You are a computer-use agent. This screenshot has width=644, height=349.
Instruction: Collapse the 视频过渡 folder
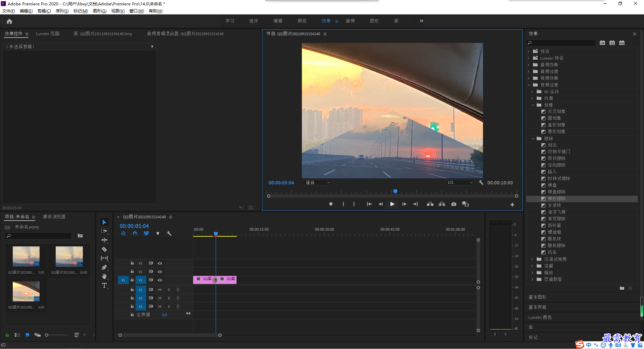pos(529,85)
